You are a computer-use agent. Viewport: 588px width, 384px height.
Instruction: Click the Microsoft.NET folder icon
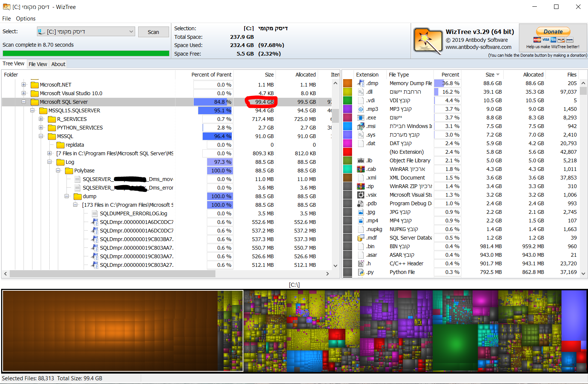(35, 85)
